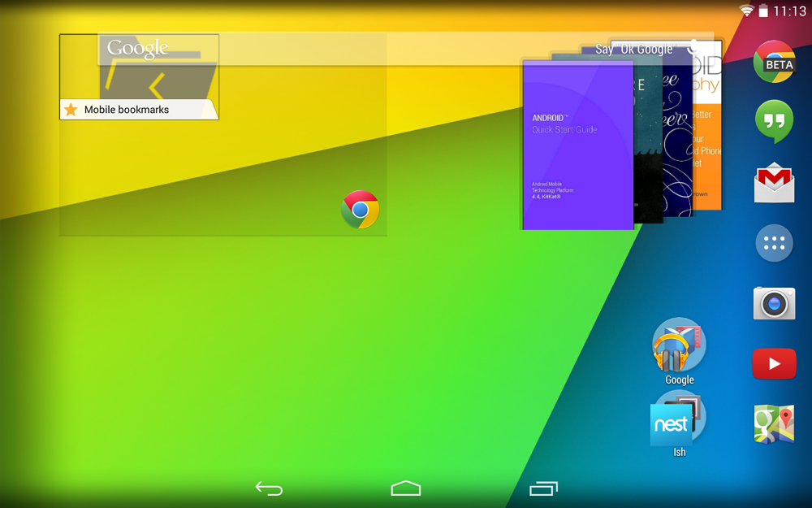The image size is (812, 508).
Task: Open the YouTube app
Action: pyautogui.click(x=774, y=364)
